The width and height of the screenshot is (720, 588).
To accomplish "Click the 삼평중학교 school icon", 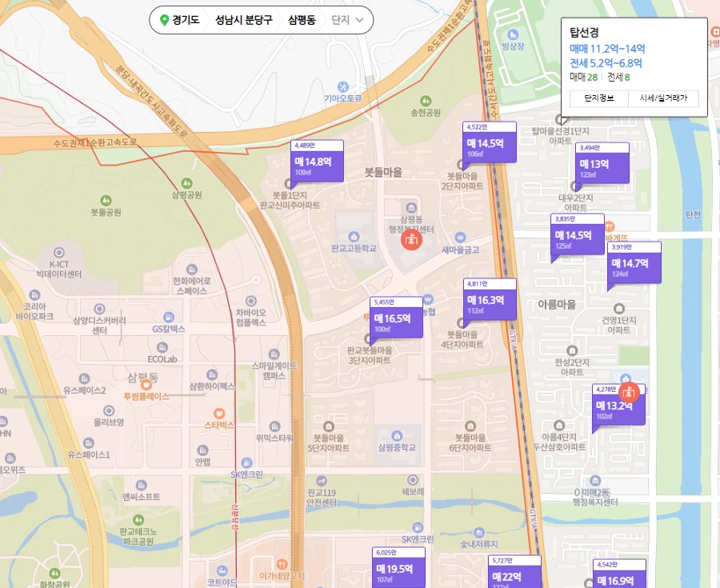I will (397, 436).
